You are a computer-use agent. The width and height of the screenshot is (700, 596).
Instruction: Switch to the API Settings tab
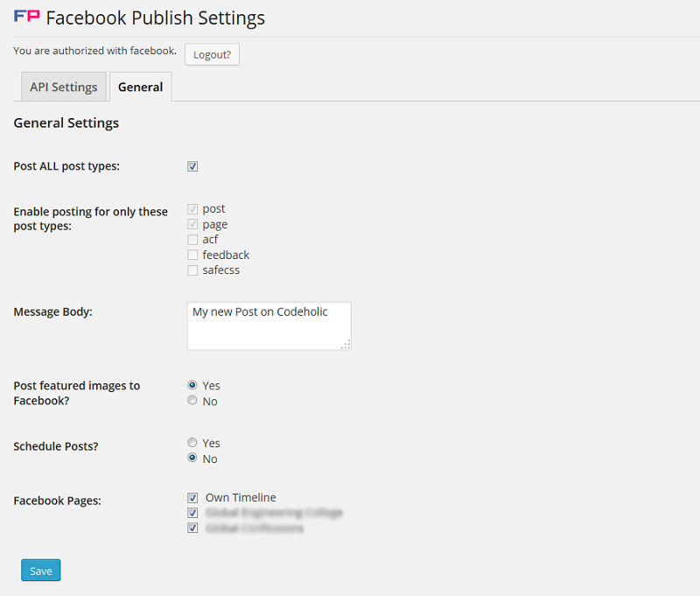coord(63,87)
